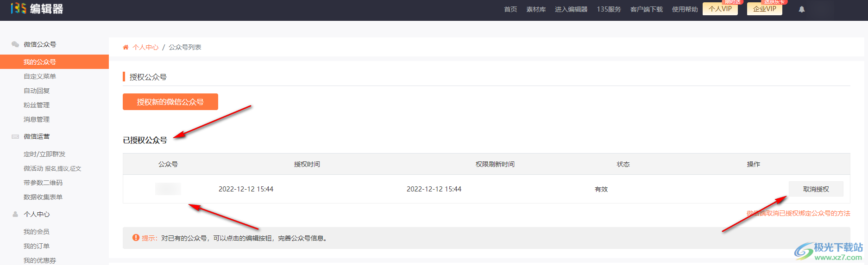Open the notification bell icon

802,9
